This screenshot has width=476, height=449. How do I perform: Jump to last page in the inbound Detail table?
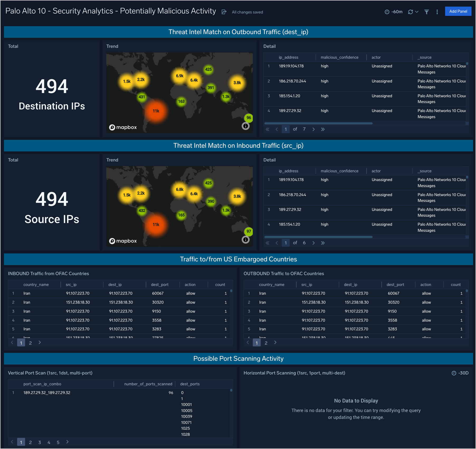coord(323,243)
